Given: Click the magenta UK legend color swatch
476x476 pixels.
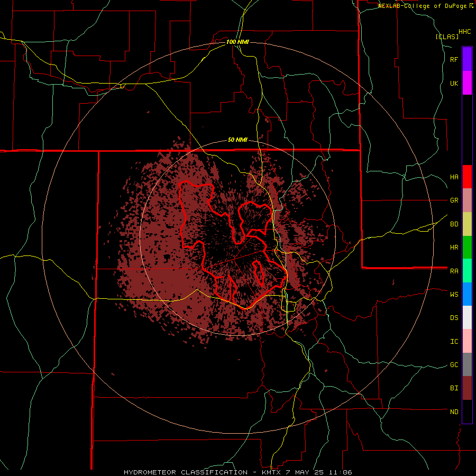Looking at the screenshot, I should pyautogui.click(x=467, y=83).
